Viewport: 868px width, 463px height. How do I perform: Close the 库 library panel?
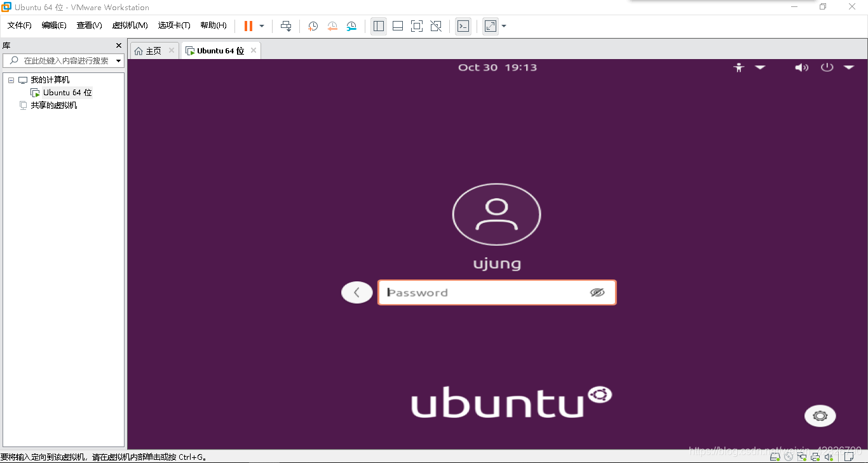coord(118,45)
